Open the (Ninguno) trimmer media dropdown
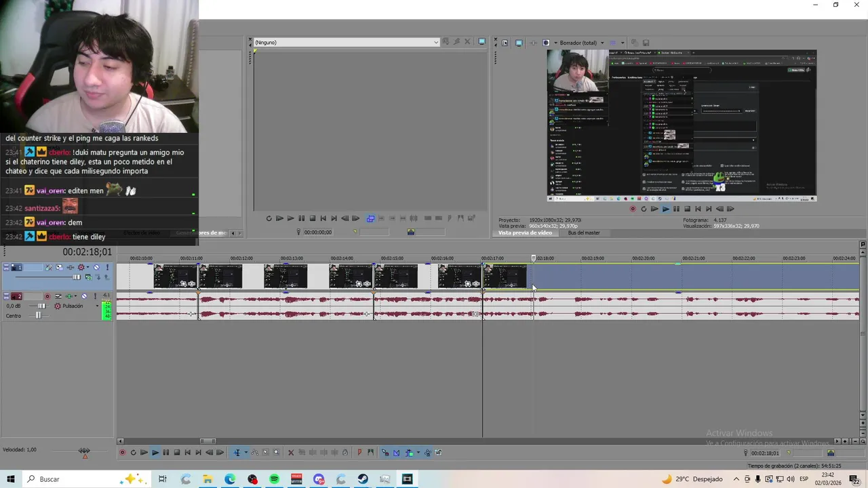868x488 pixels. pyautogui.click(x=435, y=42)
